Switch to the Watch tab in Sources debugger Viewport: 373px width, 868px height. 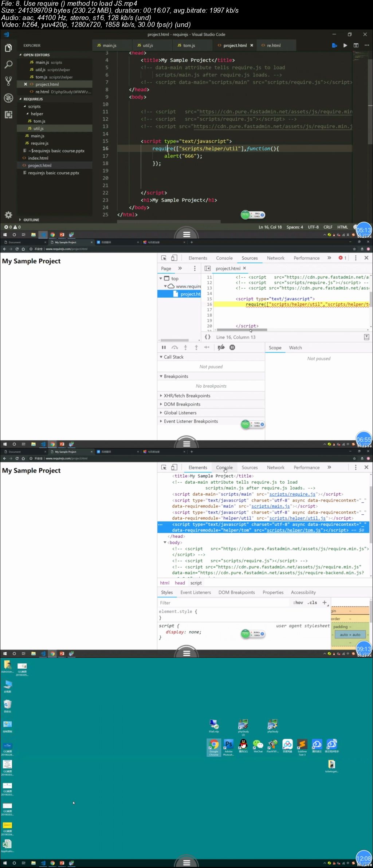pyautogui.click(x=295, y=347)
